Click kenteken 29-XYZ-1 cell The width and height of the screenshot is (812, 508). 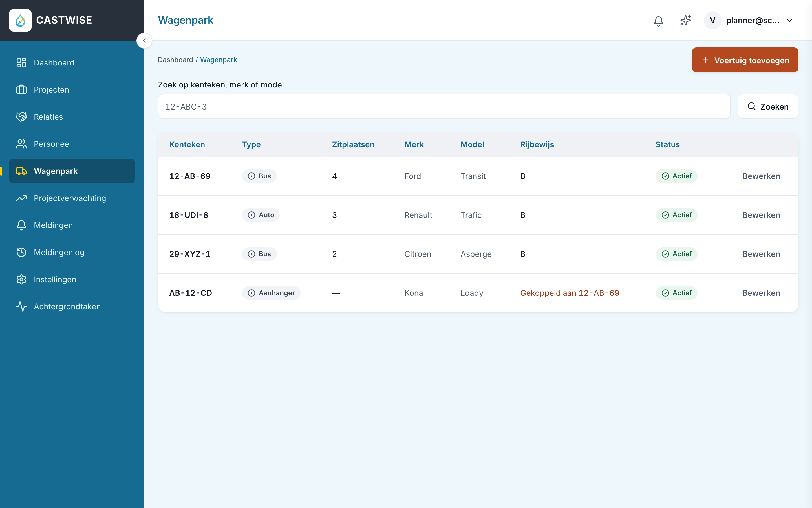pyautogui.click(x=189, y=254)
